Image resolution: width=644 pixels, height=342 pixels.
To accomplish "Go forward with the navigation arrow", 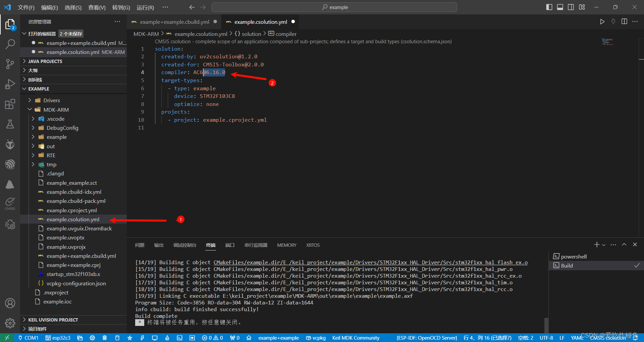I will [203, 7].
